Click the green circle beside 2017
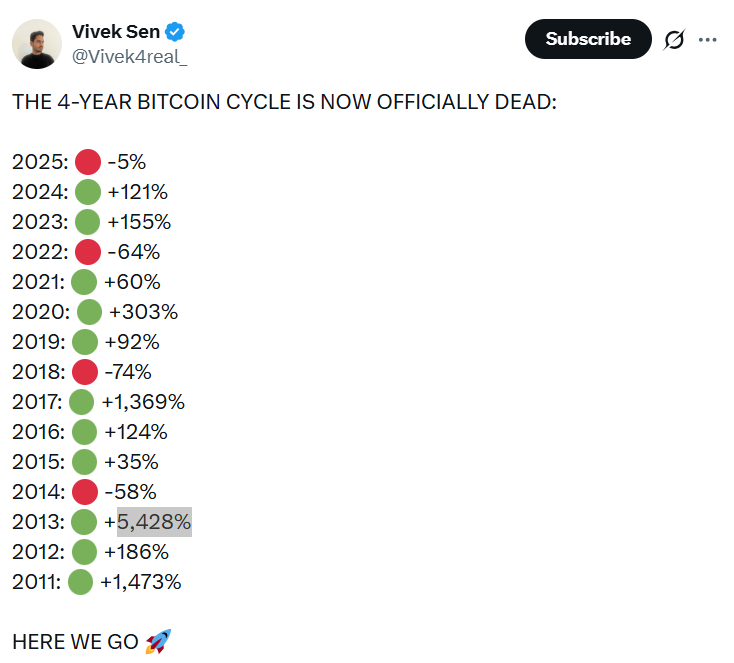This screenshot has height=663, width=734. pyautogui.click(x=82, y=402)
